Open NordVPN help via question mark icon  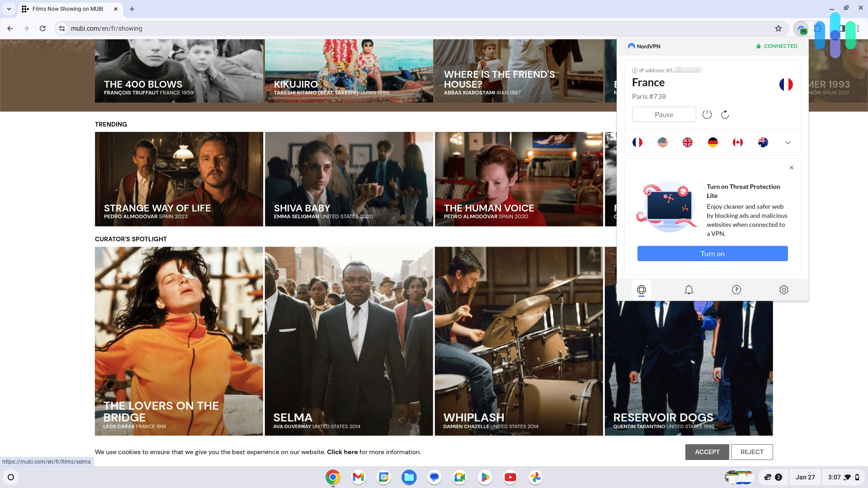(x=736, y=290)
